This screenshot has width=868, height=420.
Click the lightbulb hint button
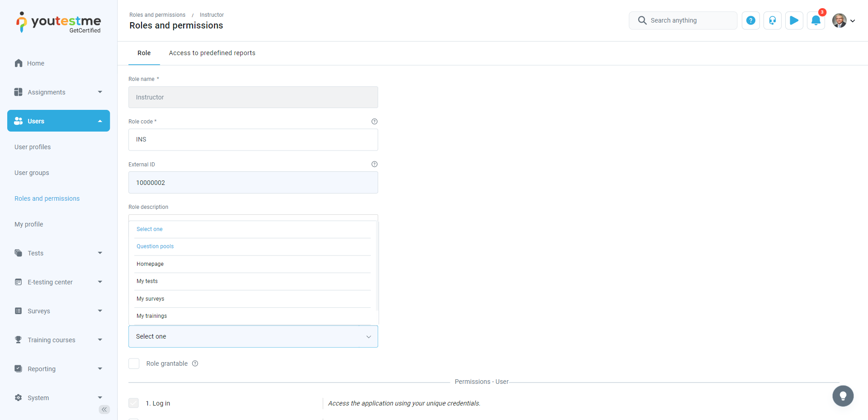point(843,396)
